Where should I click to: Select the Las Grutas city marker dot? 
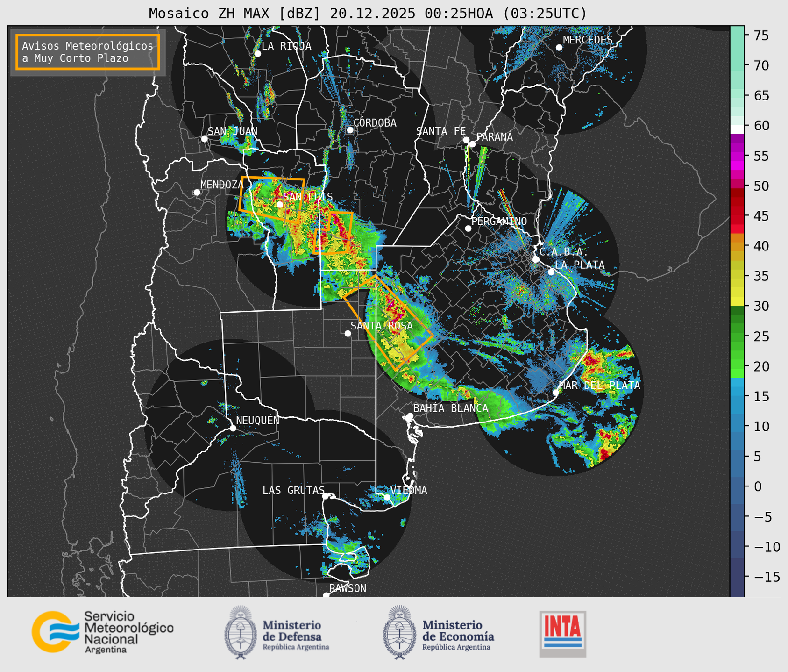326,496
